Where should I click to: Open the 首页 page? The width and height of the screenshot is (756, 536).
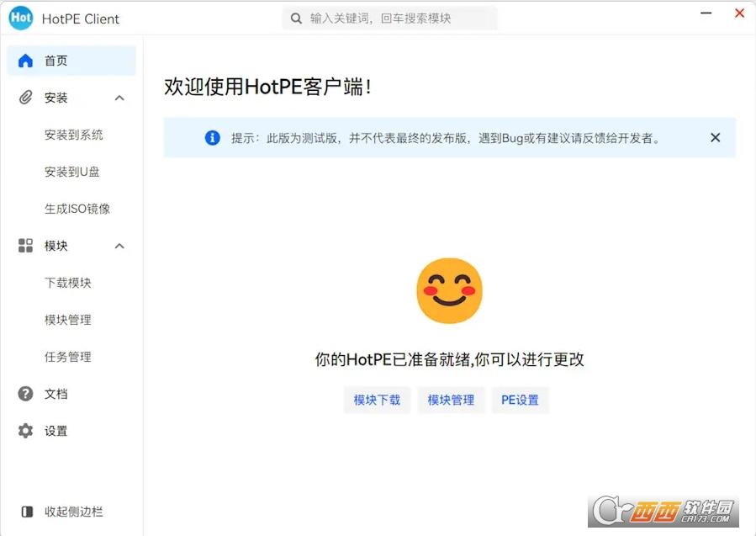(71, 61)
